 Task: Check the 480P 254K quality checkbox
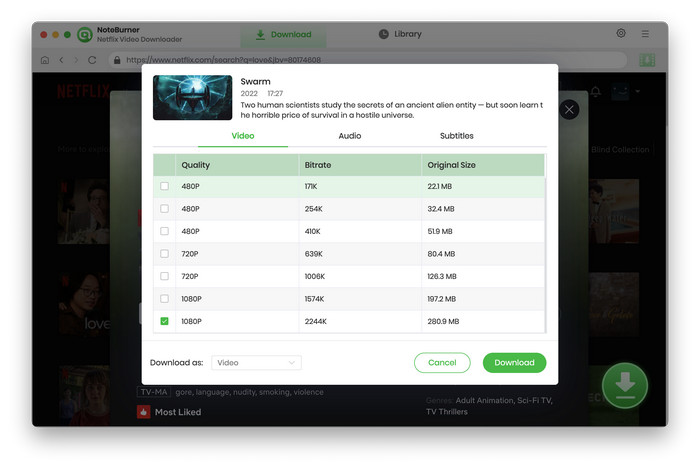pyautogui.click(x=164, y=208)
